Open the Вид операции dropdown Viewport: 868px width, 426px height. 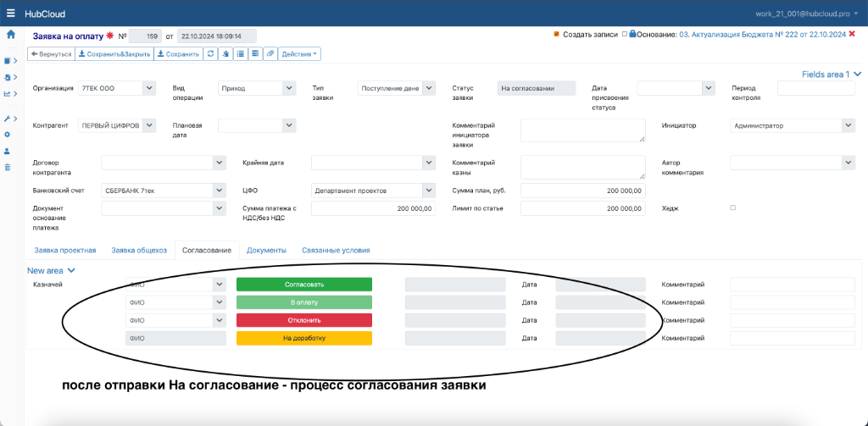pos(289,88)
